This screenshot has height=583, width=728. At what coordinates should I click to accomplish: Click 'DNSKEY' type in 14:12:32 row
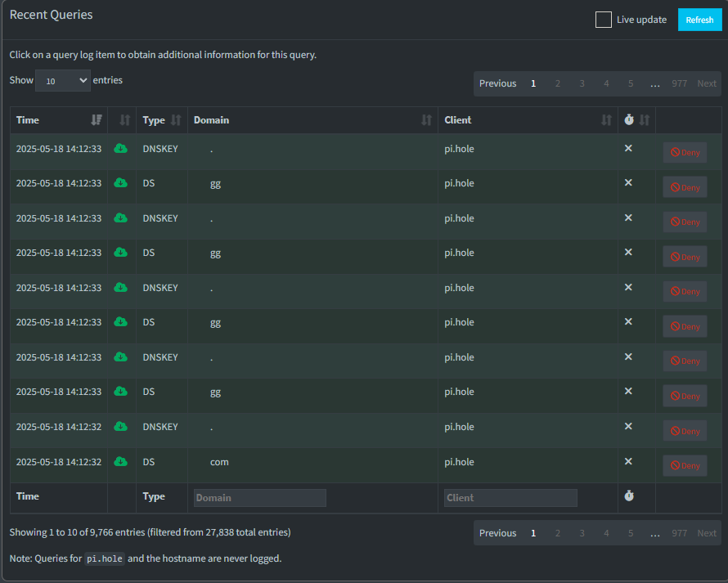pyautogui.click(x=160, y=427)
